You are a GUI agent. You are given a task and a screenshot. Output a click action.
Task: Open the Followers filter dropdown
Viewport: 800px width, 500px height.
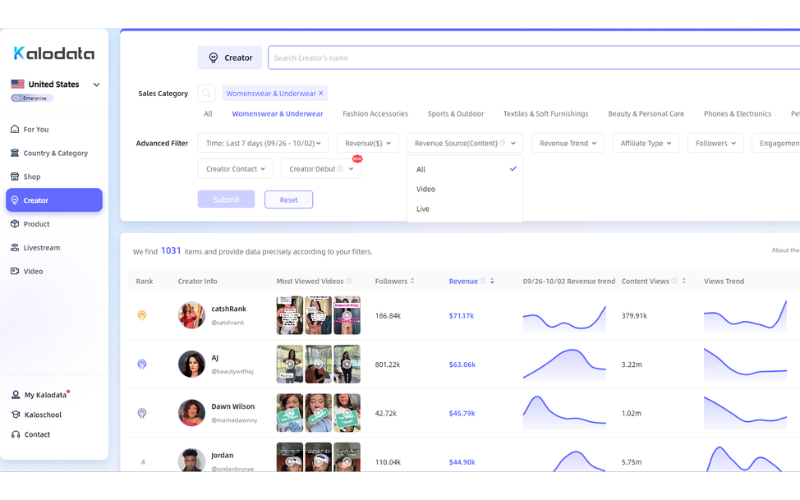pos(715,143)
